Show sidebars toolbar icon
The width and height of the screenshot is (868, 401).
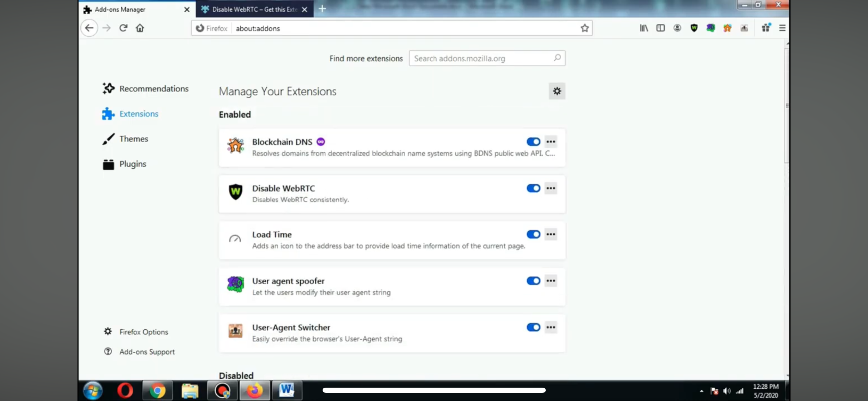(661, 28)
